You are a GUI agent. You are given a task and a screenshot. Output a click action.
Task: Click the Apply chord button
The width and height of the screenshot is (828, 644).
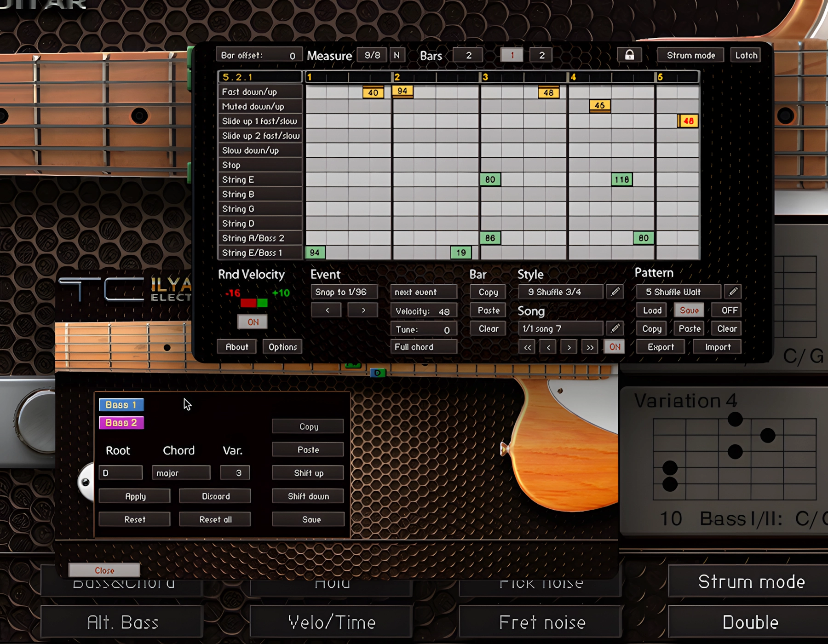(135, 496)
